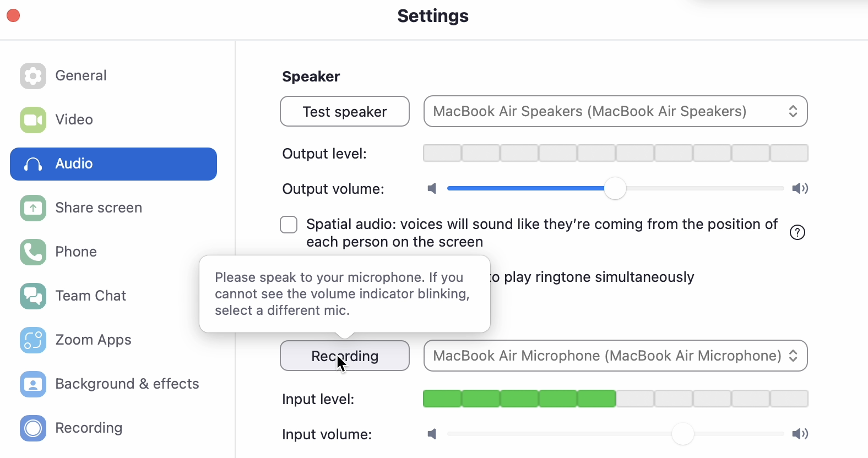Select the Audio tab in sidebar
The width and height of the screenshot is (868, 458).
tap(113, 164)
